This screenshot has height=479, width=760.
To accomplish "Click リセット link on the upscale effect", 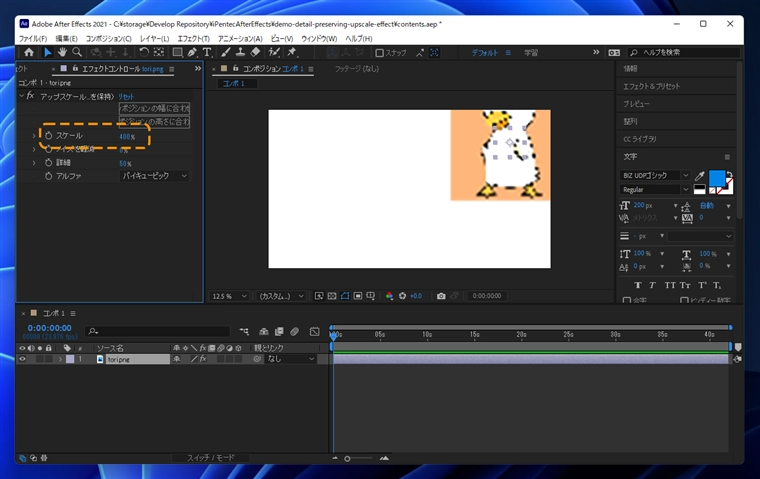I will coord(127,96).
